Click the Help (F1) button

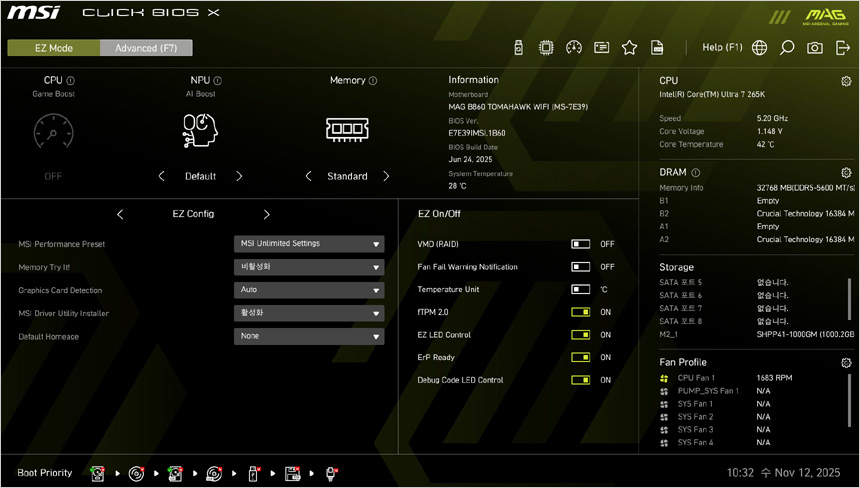click(x=722, y=47)
